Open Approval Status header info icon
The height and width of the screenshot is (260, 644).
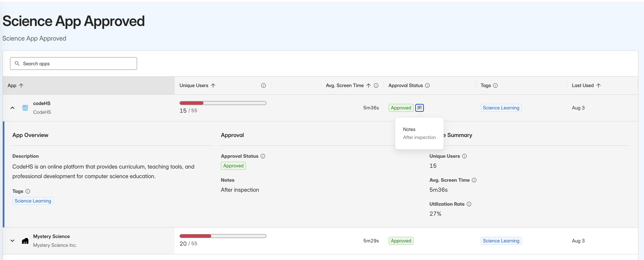[427, 85]
